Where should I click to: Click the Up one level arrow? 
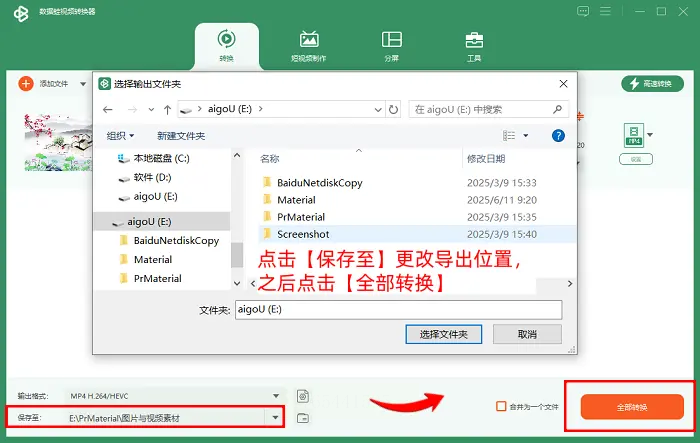167,109
